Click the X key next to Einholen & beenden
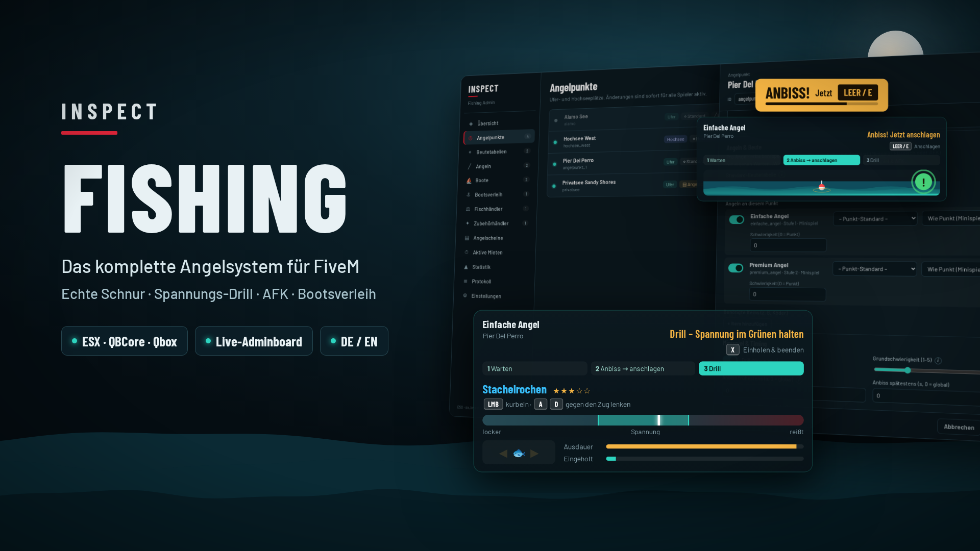This screenshot has width=980, height=551. coord(732,349)
